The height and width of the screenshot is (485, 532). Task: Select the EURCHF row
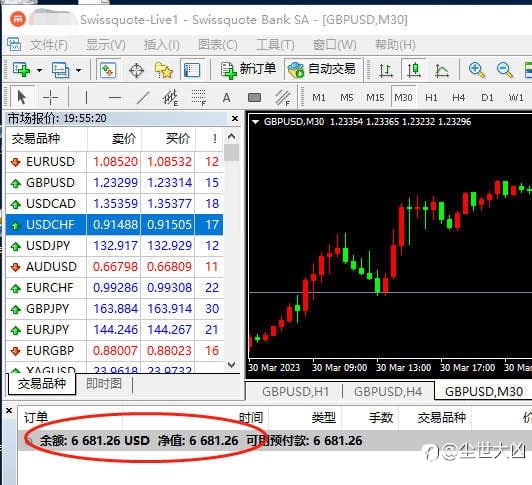(x=114, y=288)
